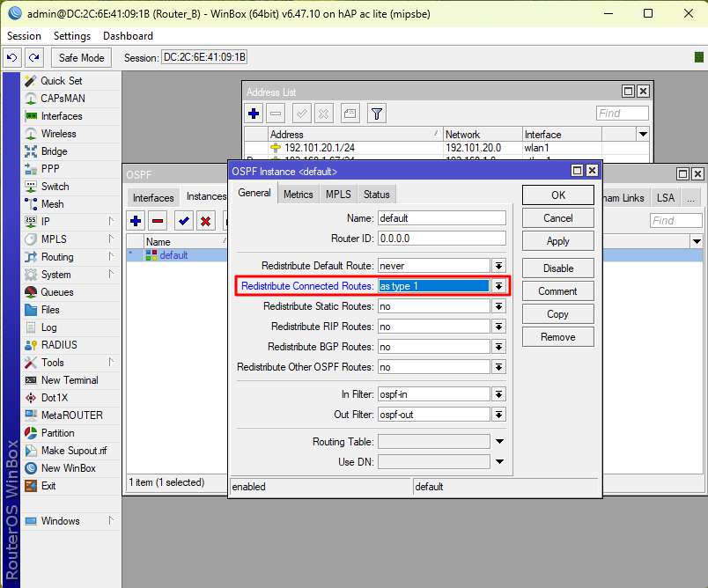Click the redo arrow toolbar icon
This screenshot has height=588, width=708.
click(33, 57)
